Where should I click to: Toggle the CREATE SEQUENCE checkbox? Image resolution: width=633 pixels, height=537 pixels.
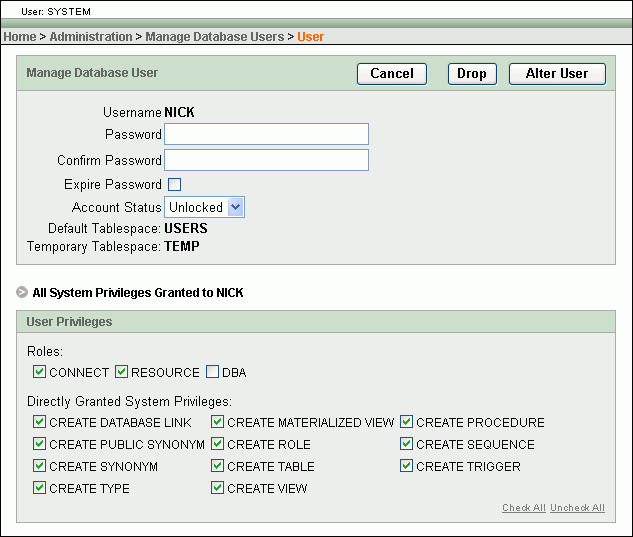(406, 444)
